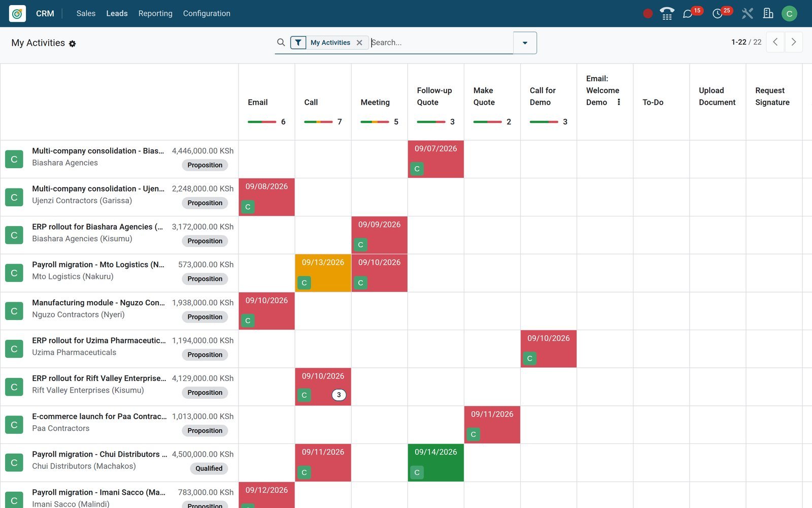Open the overdue Email activity dated 09/08/2026
Viewport: 812px width, 508px height.
pos(266,197)
